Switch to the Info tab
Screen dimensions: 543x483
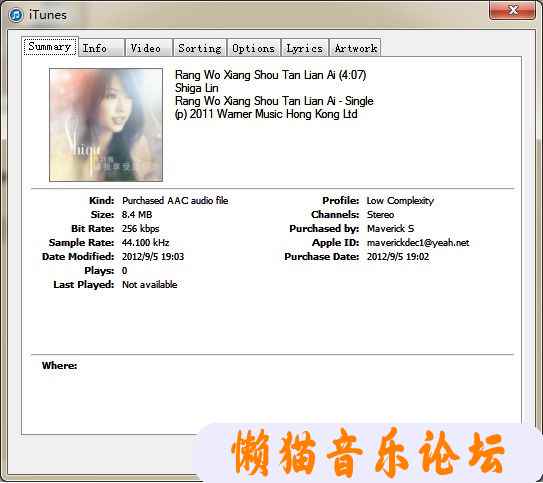(102, 48)
